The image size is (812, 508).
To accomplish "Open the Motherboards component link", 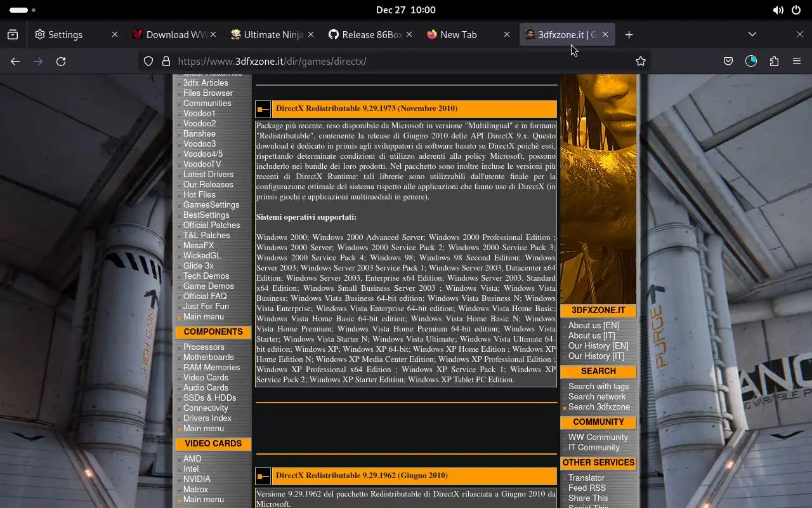I will [x=209, y=358].
